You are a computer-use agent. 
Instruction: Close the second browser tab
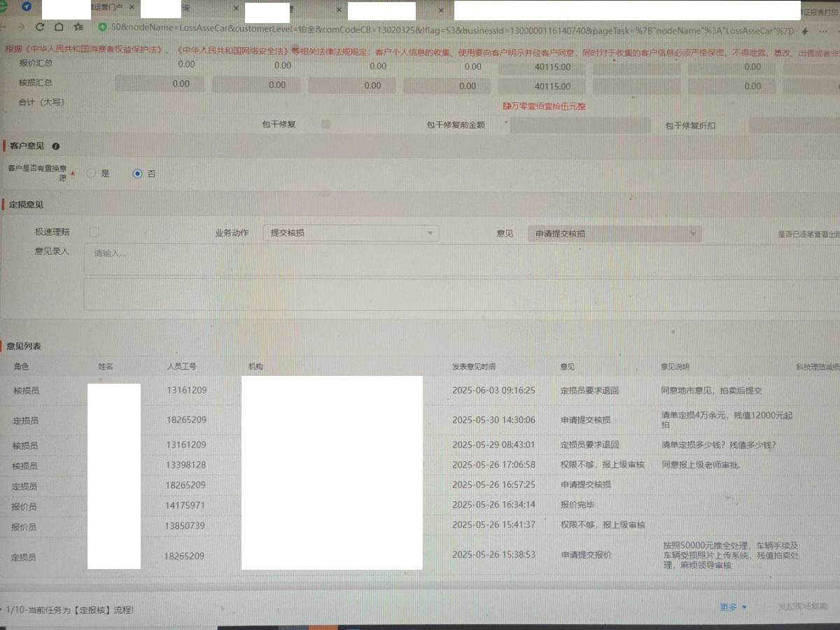click(237, 10)
